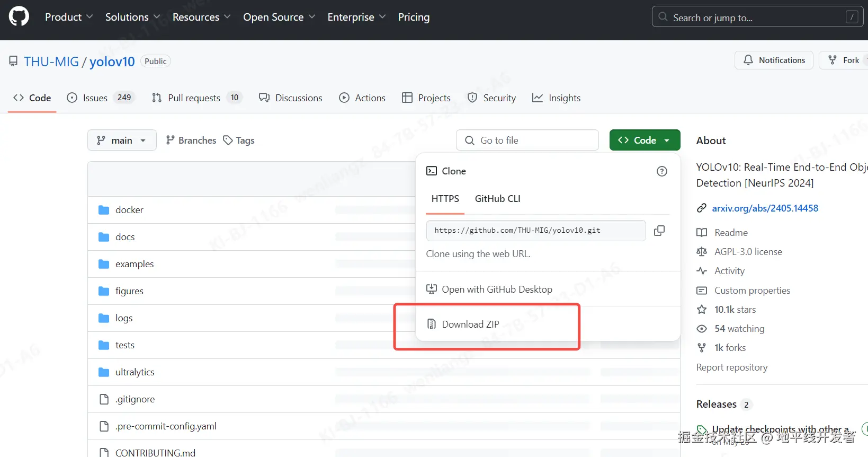Expand the Open Source menu
The height and width of the screenshot is (457, 868).
click(x=279, y=17)
